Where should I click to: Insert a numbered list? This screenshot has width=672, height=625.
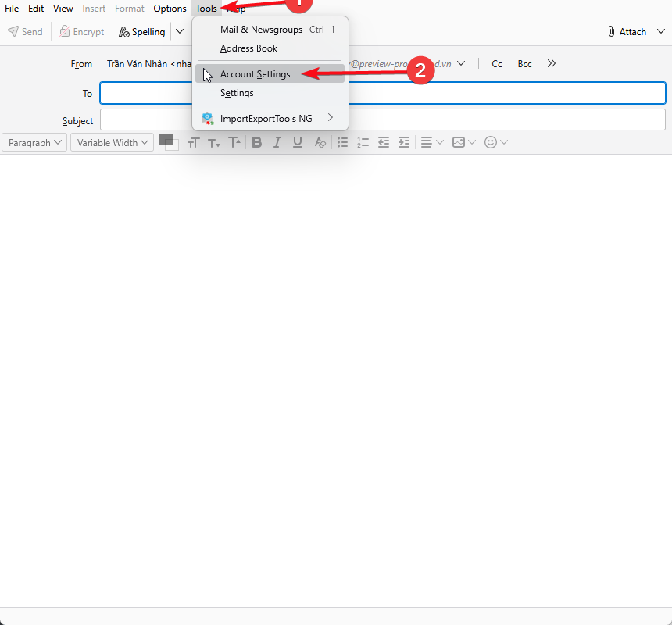pyautogui.click(x=363, y=142)
